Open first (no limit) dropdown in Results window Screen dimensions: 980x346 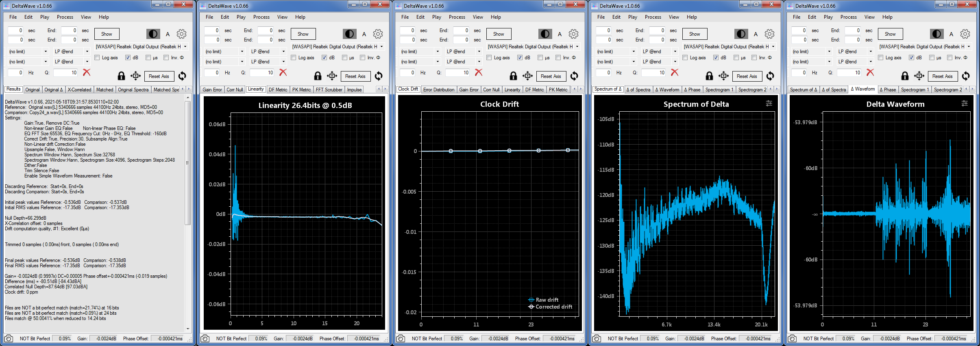tap(28, 52)
